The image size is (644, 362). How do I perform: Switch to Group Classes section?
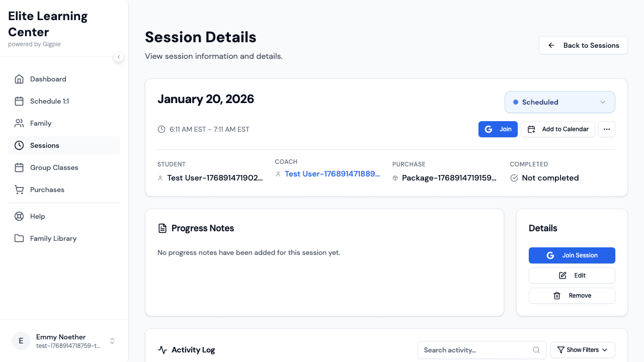coord(54,167)
